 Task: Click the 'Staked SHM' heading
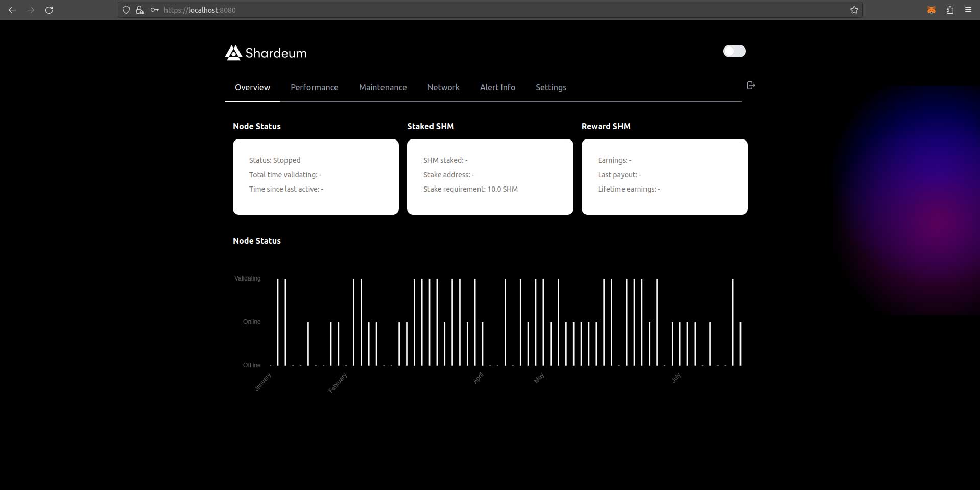(x=431, y=126)
